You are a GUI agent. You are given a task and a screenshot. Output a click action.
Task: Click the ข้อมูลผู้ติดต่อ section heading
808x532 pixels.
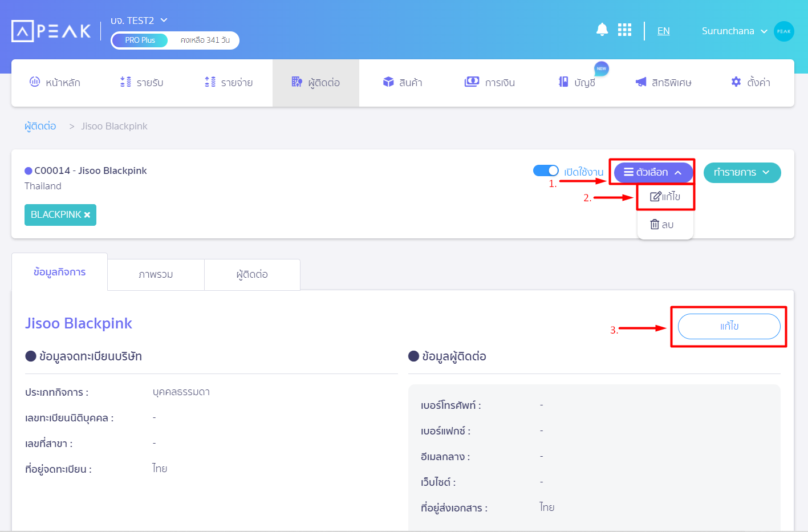click(x=454, y=356)
